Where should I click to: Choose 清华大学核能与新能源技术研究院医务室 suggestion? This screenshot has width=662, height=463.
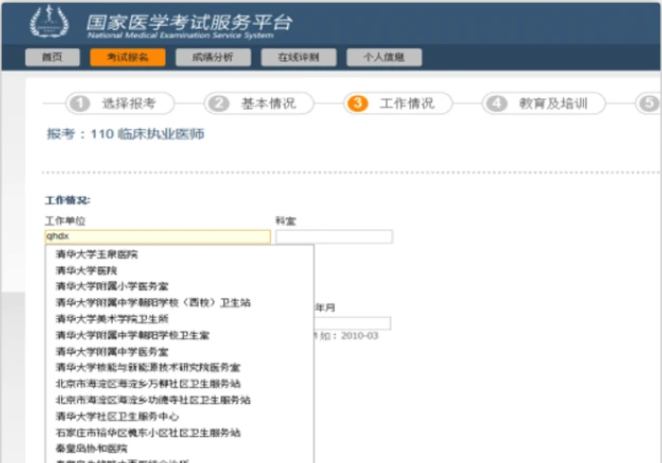(148, 368)
